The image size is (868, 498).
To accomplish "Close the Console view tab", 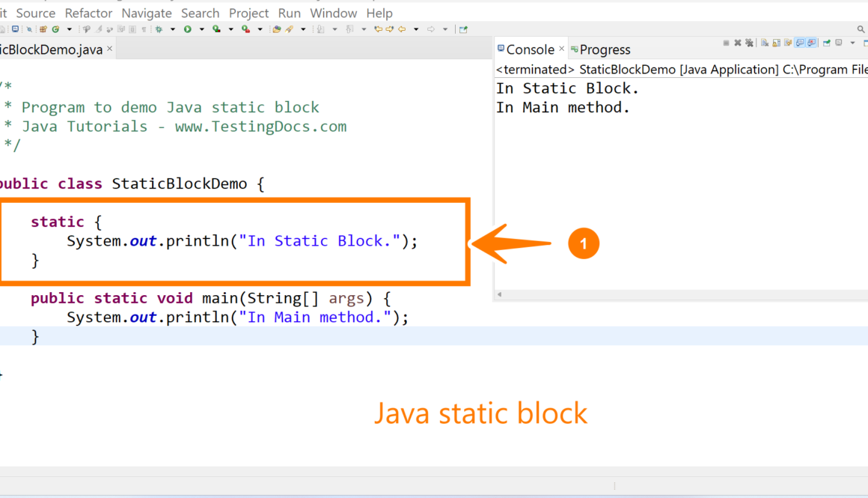I will [x=562, y=49].
